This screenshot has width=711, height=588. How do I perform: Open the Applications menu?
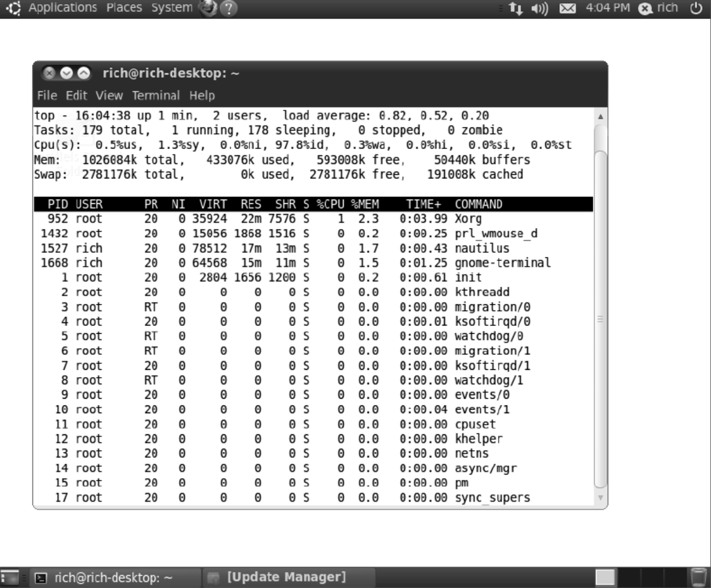(62, 8)
